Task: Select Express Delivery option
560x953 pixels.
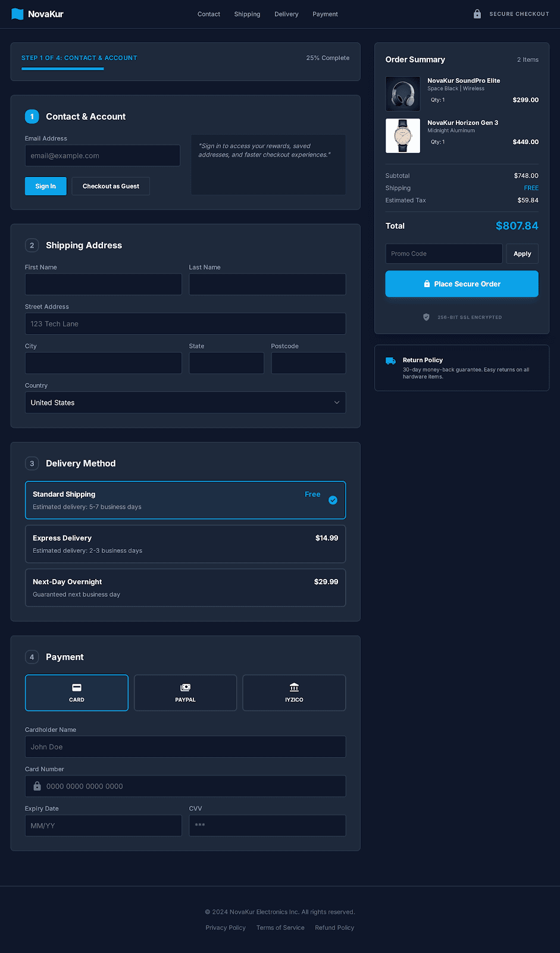Action: click(185, 544)
